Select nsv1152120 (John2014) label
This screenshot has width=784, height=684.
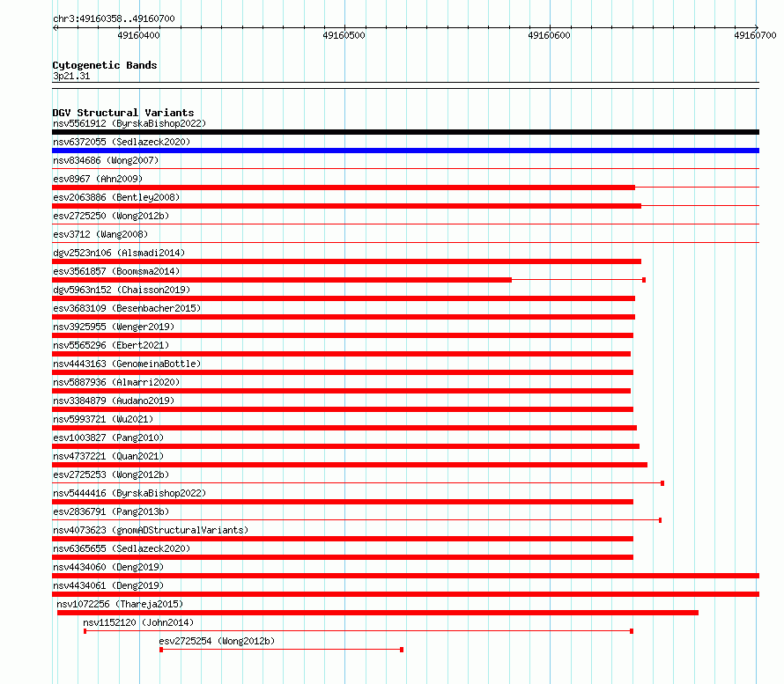[x=138, y=622]
